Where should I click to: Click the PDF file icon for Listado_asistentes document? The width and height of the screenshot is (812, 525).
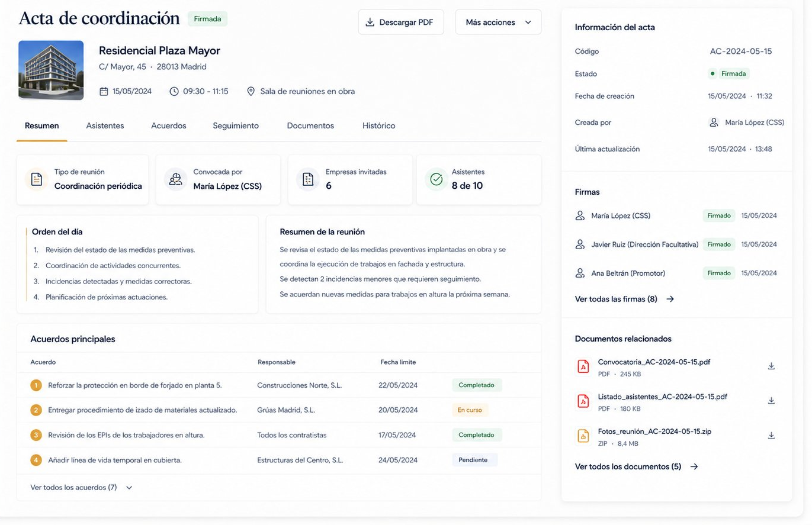[583, 401]
